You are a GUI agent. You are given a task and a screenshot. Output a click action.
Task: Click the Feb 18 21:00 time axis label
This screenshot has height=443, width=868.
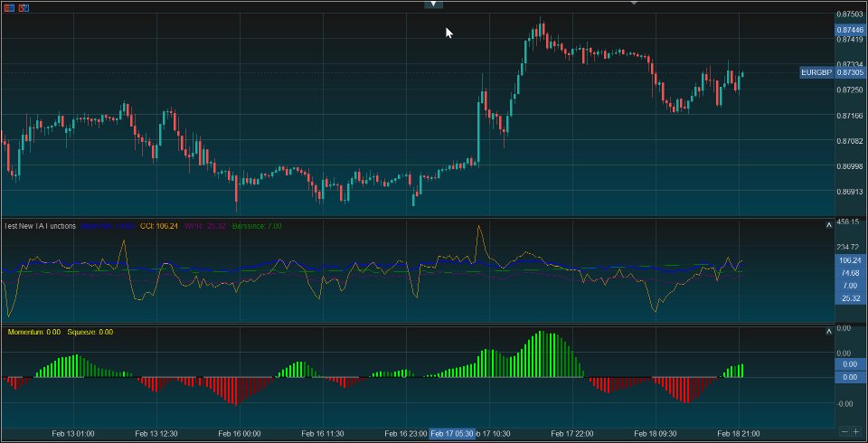pos(739,434)
